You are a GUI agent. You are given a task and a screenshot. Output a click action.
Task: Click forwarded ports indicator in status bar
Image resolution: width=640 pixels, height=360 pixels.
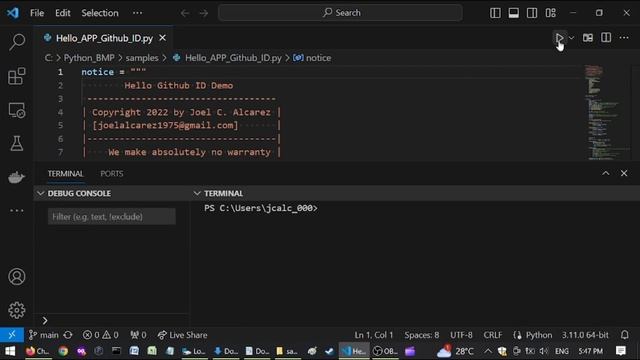tap(138, 335)
